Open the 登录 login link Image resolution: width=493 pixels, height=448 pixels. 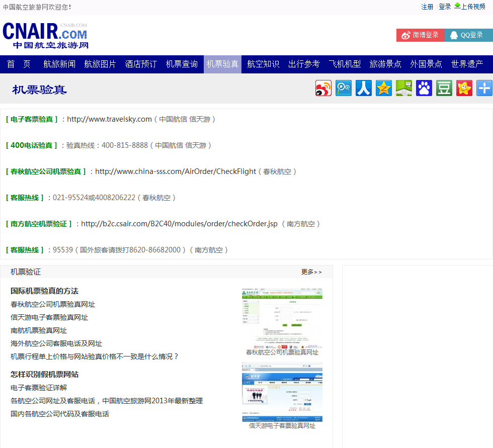(x=445, y=7)
